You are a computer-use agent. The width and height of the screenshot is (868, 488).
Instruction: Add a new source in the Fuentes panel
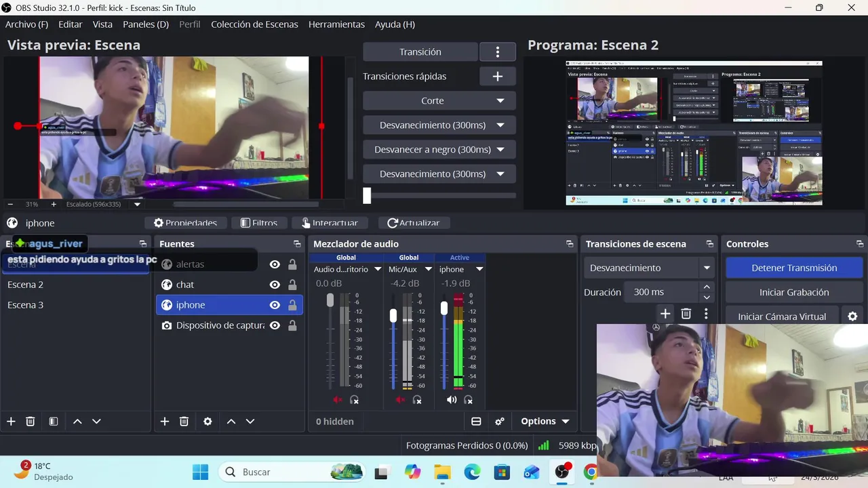point(165,422)
